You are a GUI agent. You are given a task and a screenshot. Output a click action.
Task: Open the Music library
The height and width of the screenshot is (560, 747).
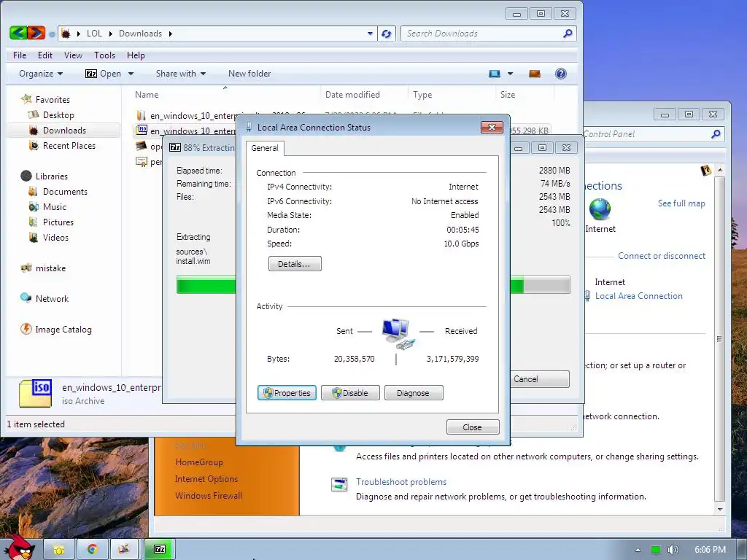pos(54,206)
